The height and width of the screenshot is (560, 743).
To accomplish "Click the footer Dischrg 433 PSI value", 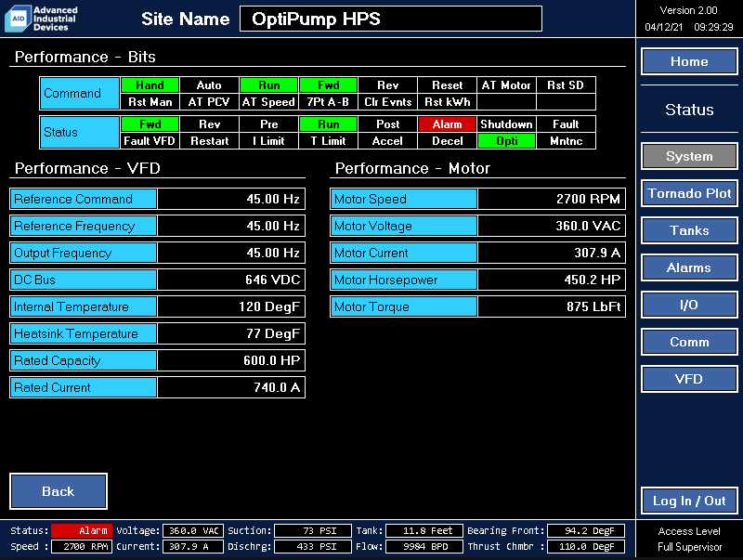I will tap(313, 546).
